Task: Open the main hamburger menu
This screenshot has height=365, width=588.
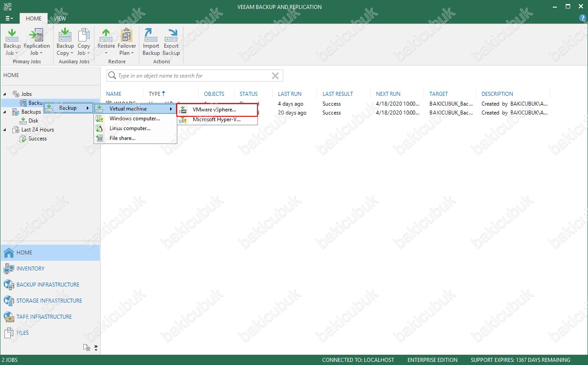Action: (9, 18)
